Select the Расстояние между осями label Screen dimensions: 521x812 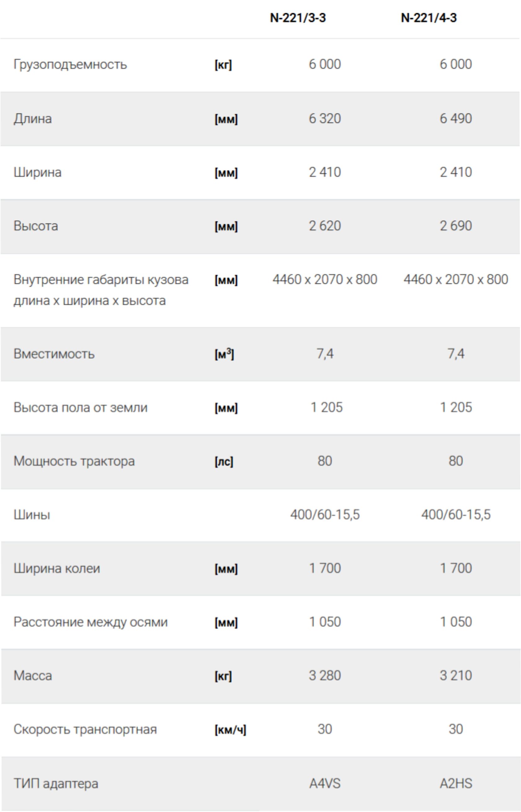click(91, 622)
